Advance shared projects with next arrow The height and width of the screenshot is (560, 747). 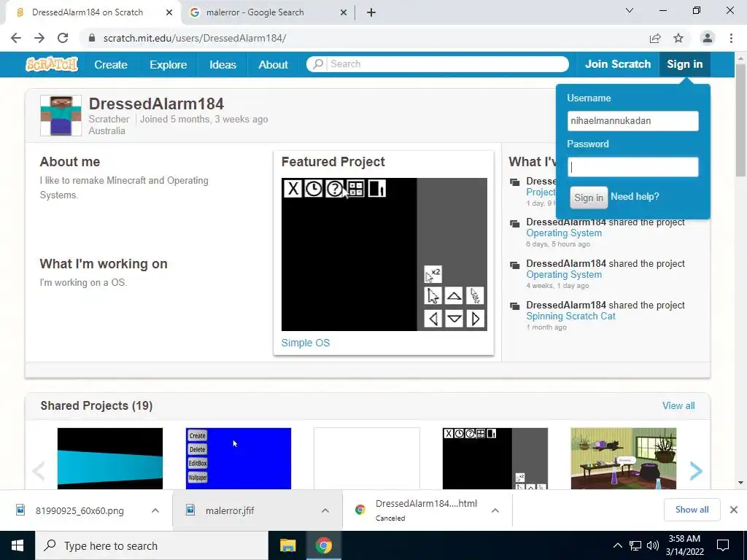[696, 470]
